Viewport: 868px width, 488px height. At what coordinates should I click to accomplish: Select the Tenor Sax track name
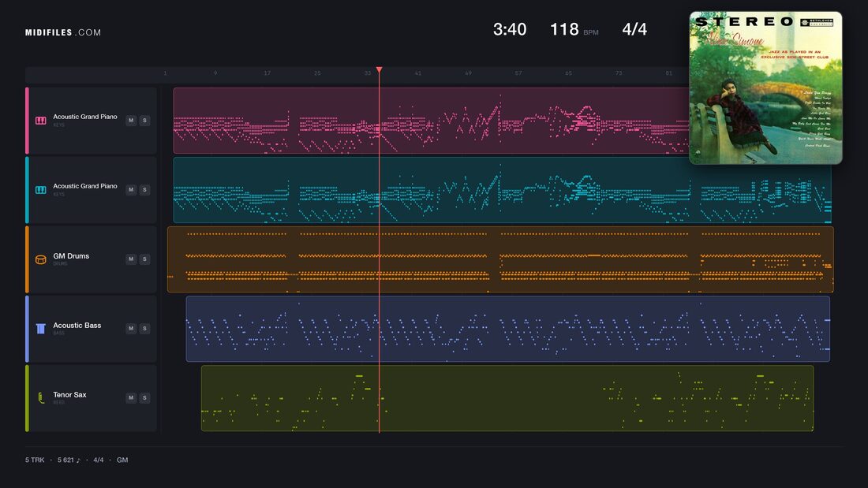click(69, 394)
